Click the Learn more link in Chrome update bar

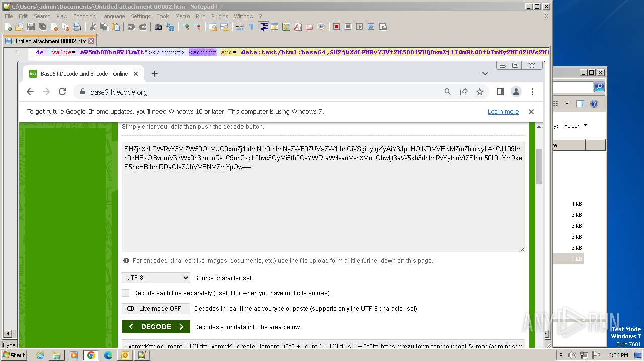(x=503, y=112)
